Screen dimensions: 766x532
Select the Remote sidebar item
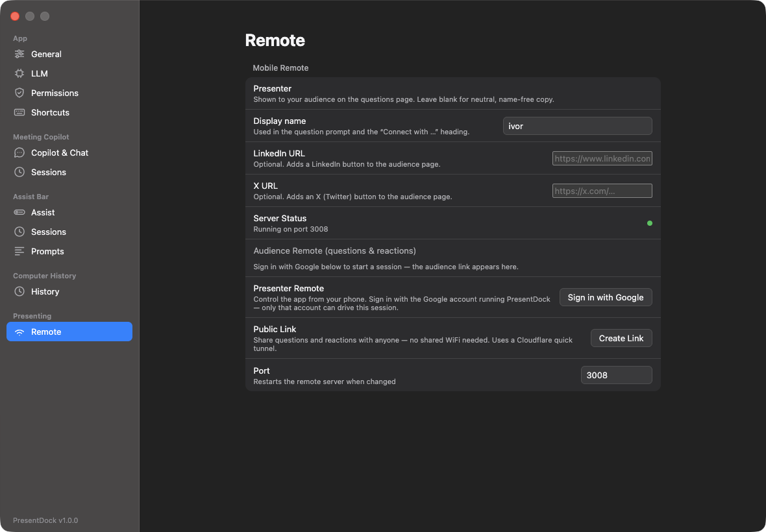tap(69, 332)
